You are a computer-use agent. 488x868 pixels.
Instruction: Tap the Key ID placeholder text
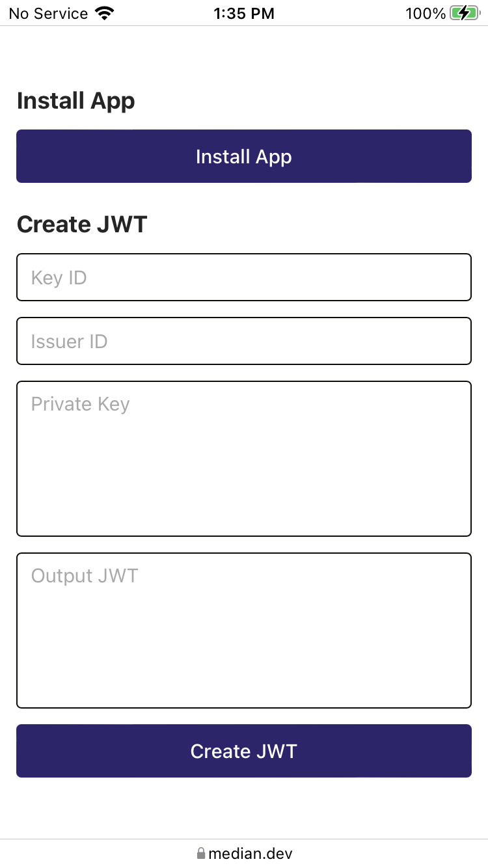(x=58, y=277)
